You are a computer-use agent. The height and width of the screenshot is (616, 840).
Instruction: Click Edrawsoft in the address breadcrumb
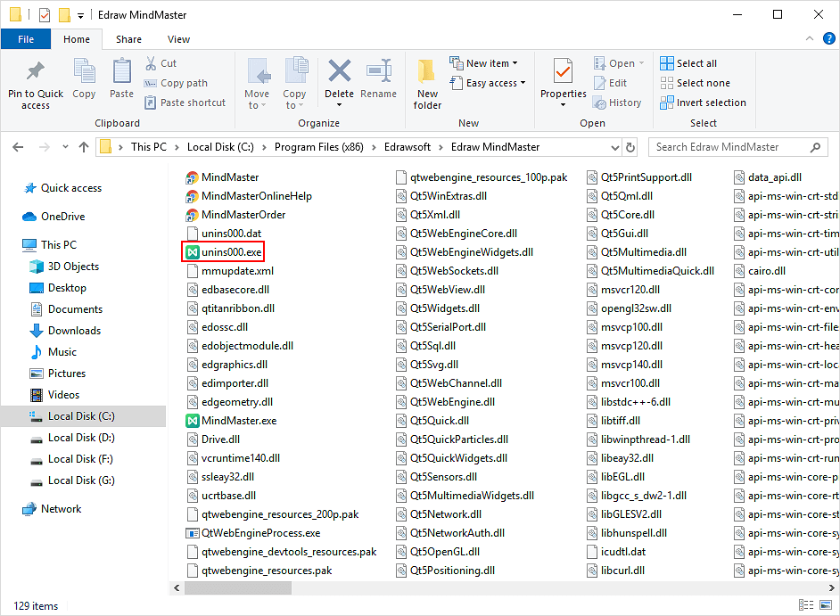[408, 147]
